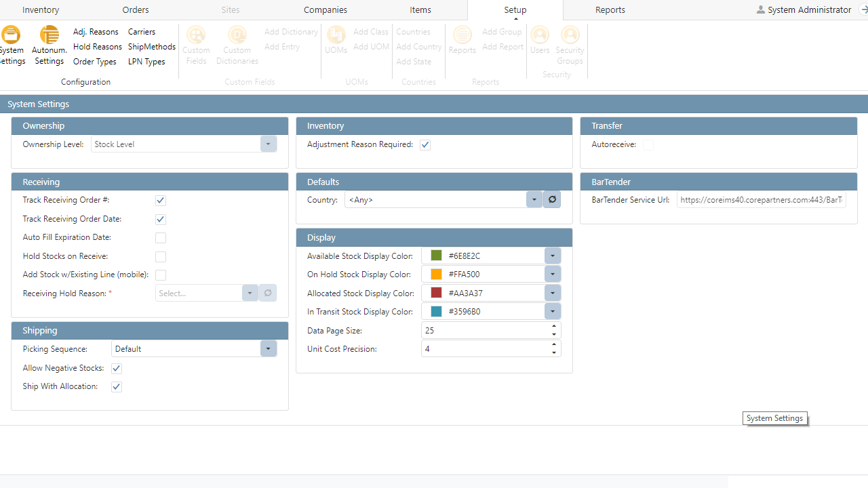This screenshot has height=488, width=868.
Task: Switch to the Inventory tab
Action: point(41,10)
